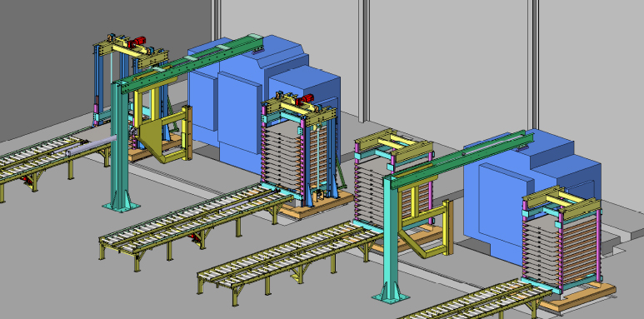Select the red motor atop the middle stacker
The width and height of the screenshot is (644, 319).
coord(305,100)
